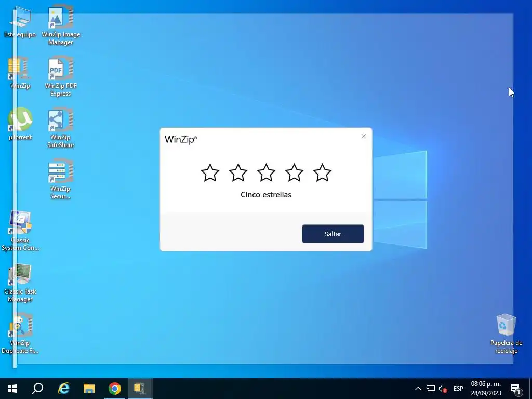Screen dimensions: 532x399
Task: Pick the fourth rating star
Action: [294, 172]
